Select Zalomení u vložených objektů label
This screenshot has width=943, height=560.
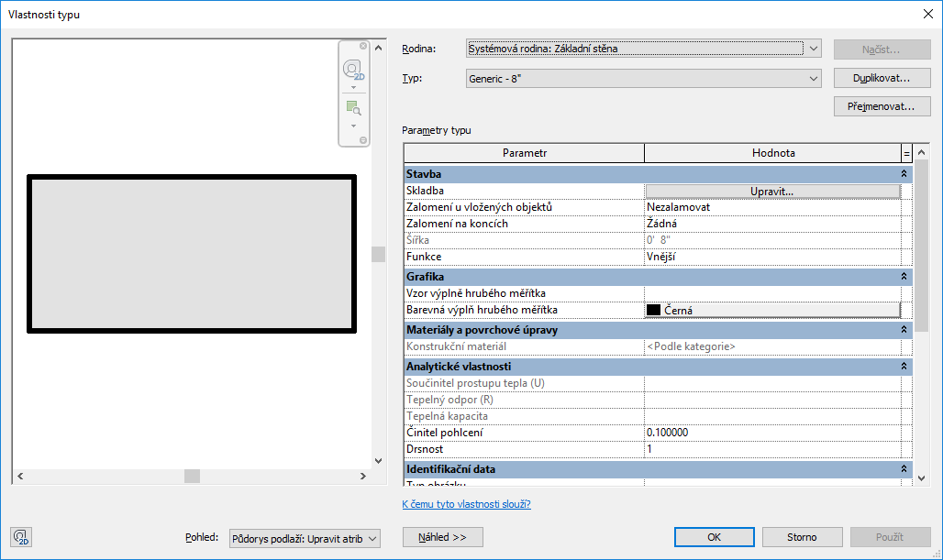(x=480, y=207)
